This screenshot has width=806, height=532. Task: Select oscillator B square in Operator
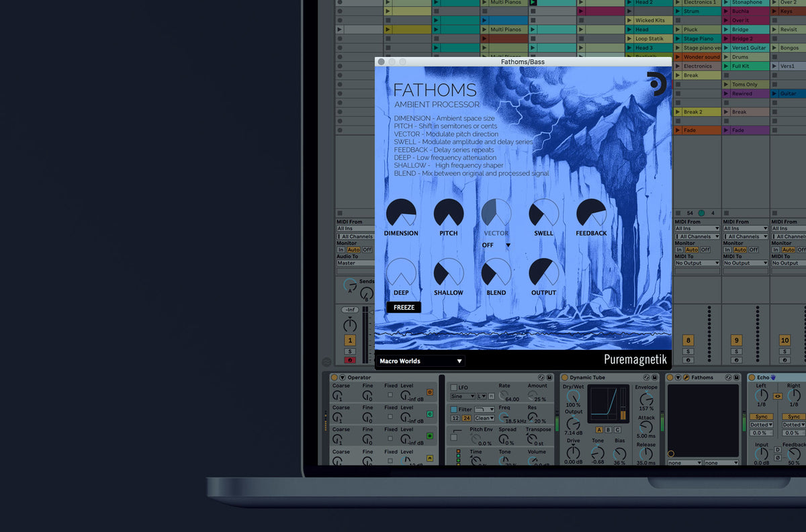430,436
